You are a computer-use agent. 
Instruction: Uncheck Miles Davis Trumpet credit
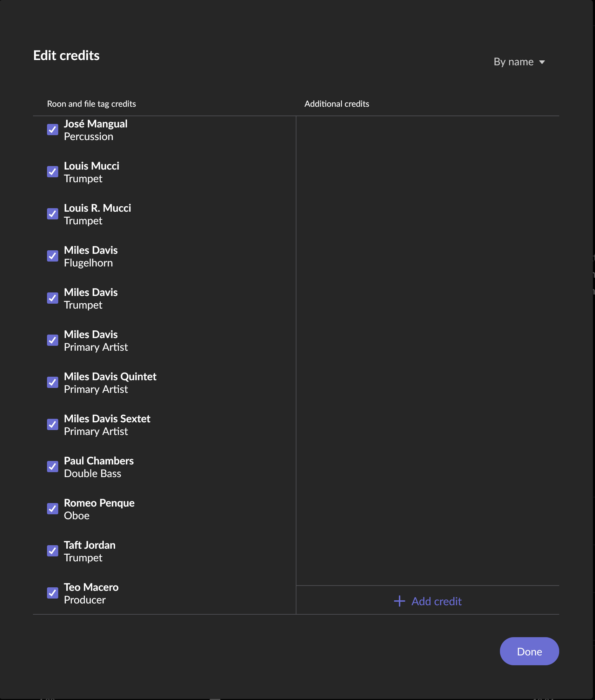pos(53,298)
